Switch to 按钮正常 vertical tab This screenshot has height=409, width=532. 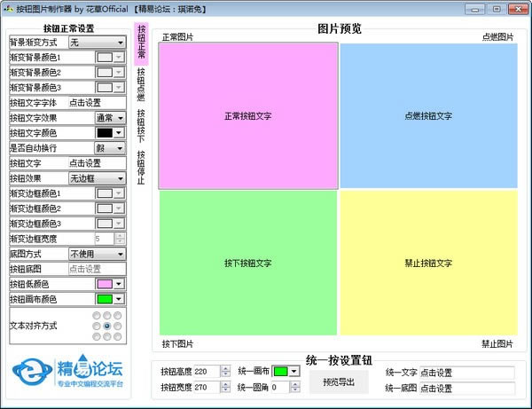click(141, 43)
